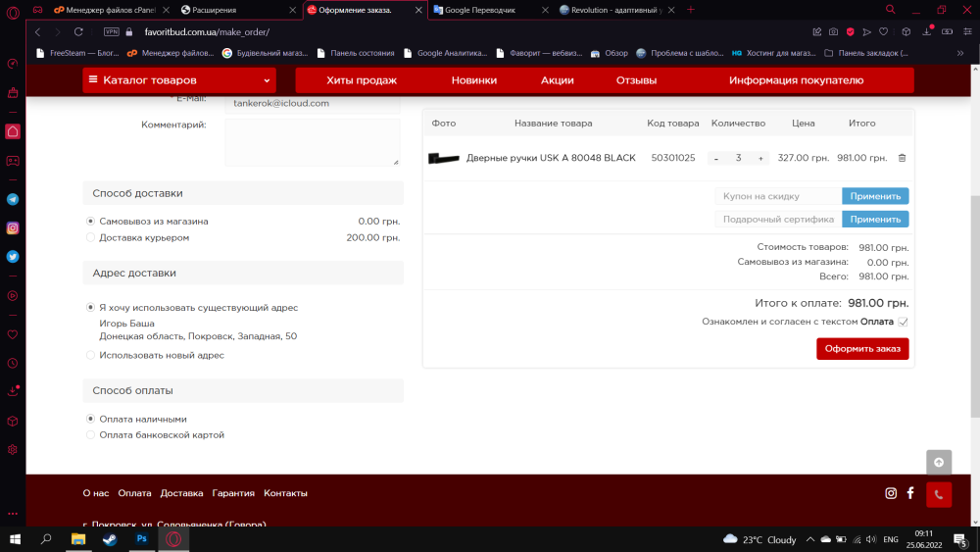Expand the "Каталог товаров" dropdown menu
The width and height of the screenshot is (980, 552).
[178, 80]
